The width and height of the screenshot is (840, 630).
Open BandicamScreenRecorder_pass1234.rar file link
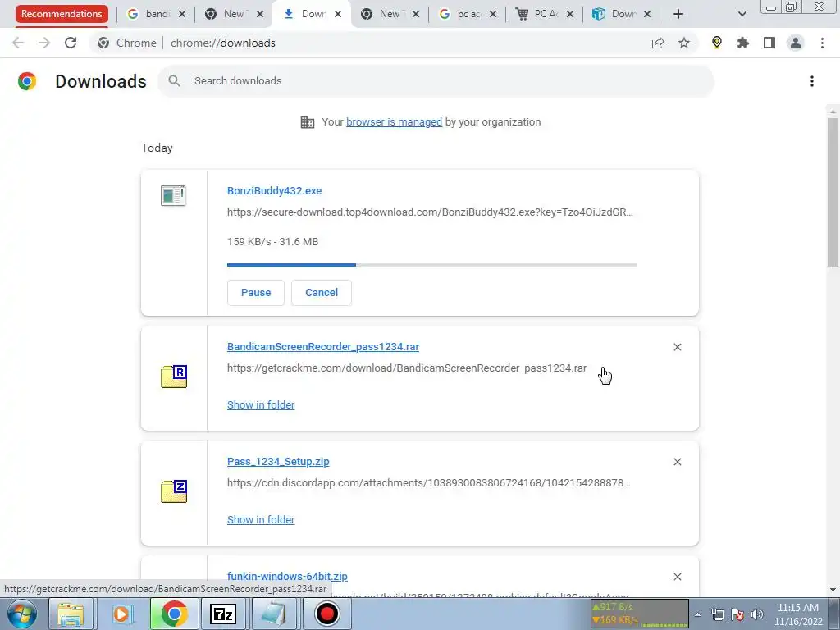[x=323, y=347]
